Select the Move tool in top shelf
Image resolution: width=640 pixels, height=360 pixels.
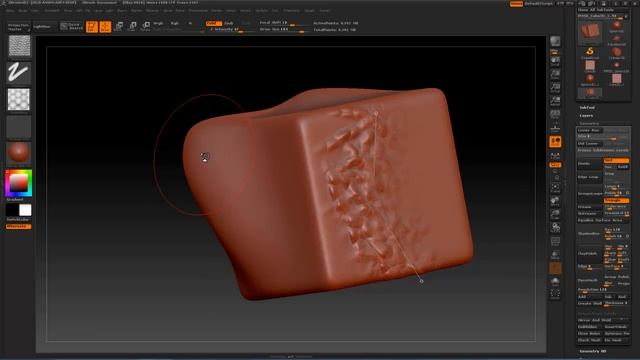(119, 27)
